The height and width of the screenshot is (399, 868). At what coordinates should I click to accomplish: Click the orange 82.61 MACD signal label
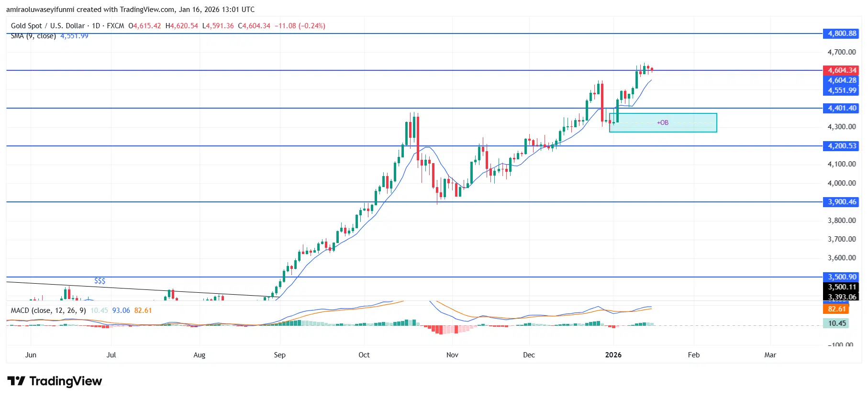point(837,309)
